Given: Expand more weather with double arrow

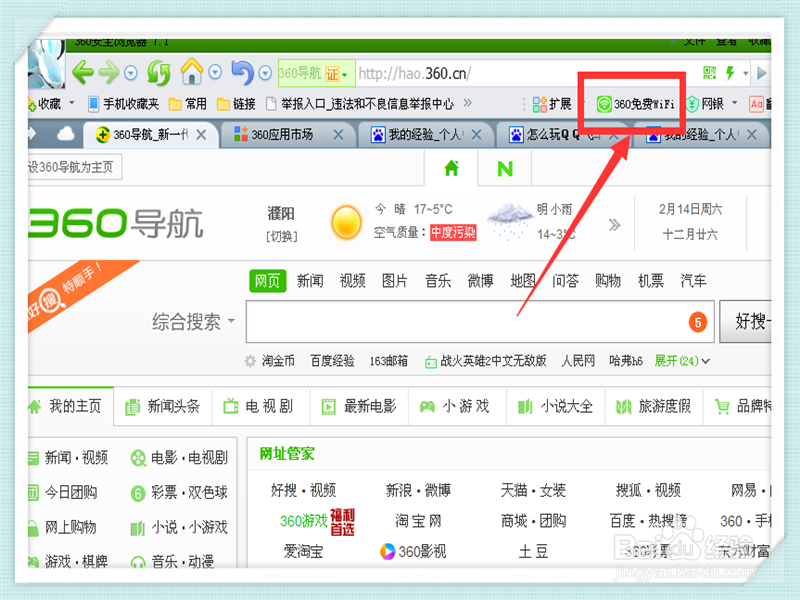Looking at the screenshot, I should pyautogui.click(x=614, y=224).
